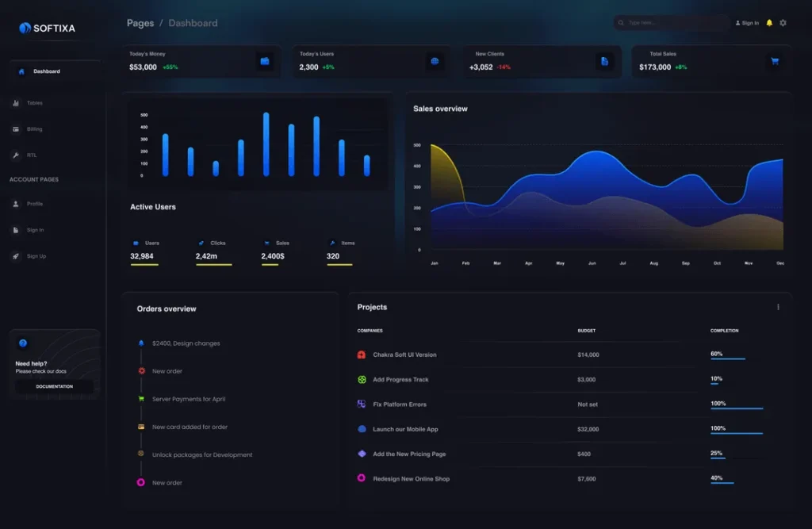The image size is (812, 529).
Task: Select the RTL sidebar item
Action: click(32, 155)
